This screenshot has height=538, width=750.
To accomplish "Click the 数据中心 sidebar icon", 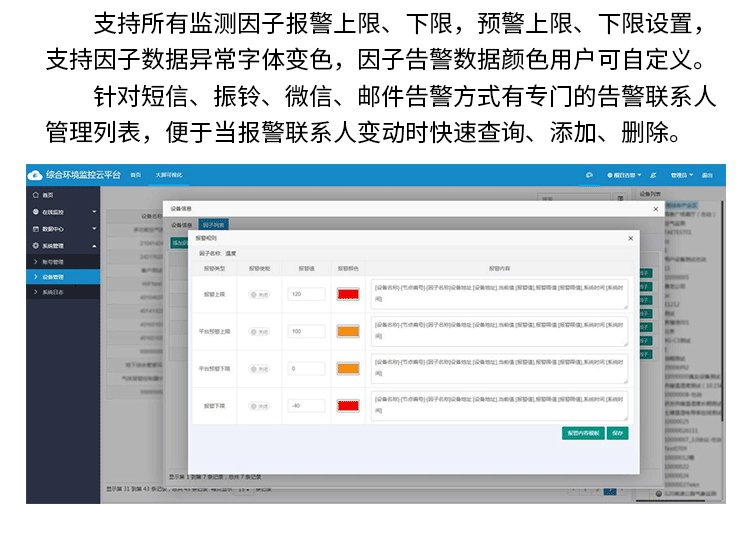I will [x=36, y=228].
